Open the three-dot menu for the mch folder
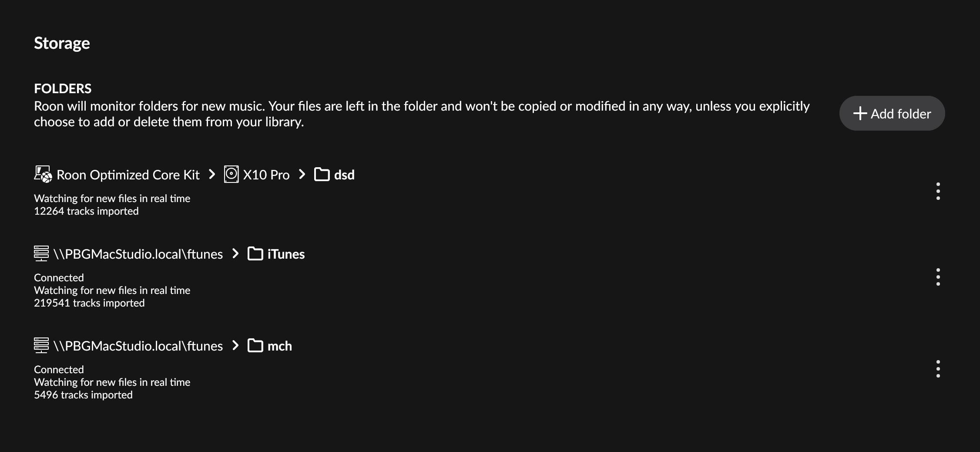The height and width of the screenshot is (452, 980). (938, 369)
